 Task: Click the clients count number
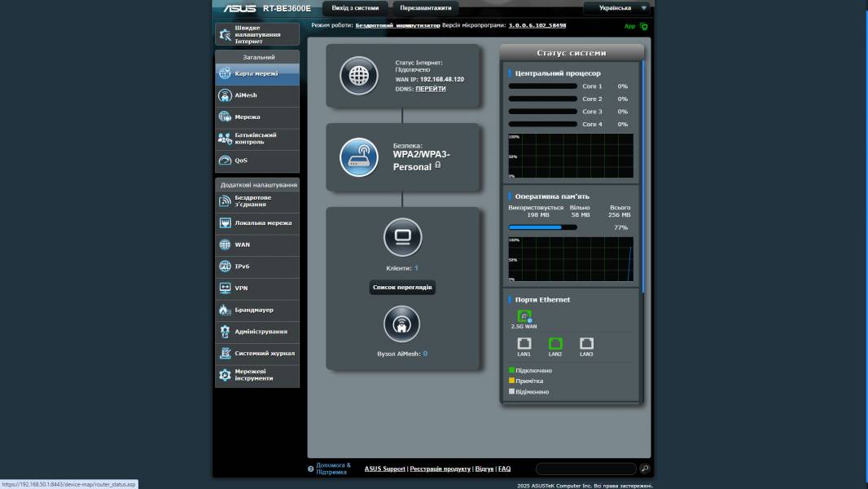[416, 268]
